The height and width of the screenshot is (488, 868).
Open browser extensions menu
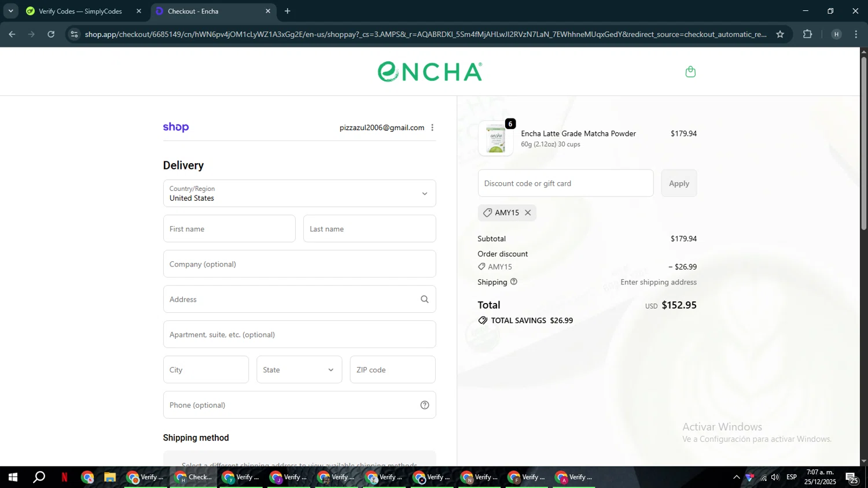pos(808,34)
